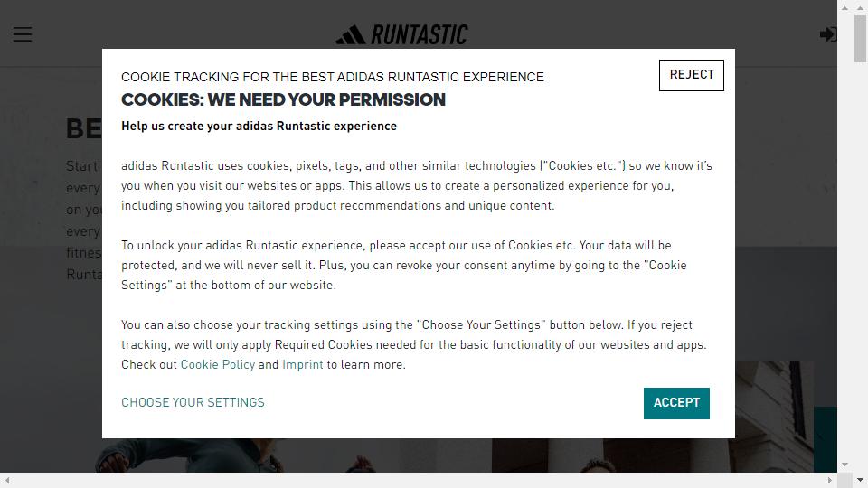This screenshot has height=488, width=868.
Task: Click the "Cookies: We Need Your Permission" heading
Action: coord(283,100)
